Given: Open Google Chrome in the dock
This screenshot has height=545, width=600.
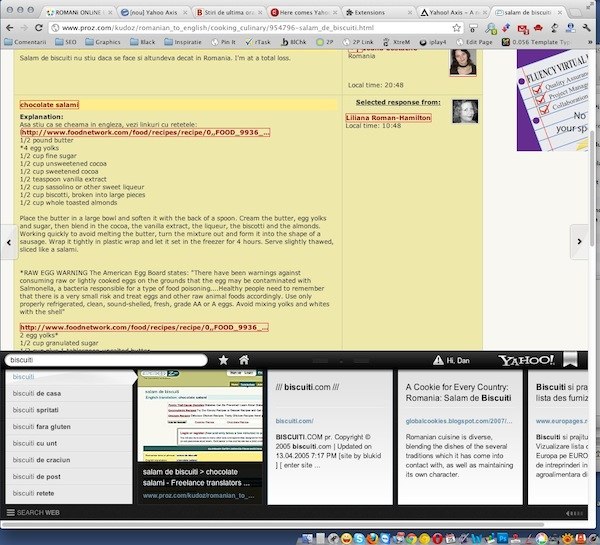Looking at the screenshot, I should tap(411, 538).
